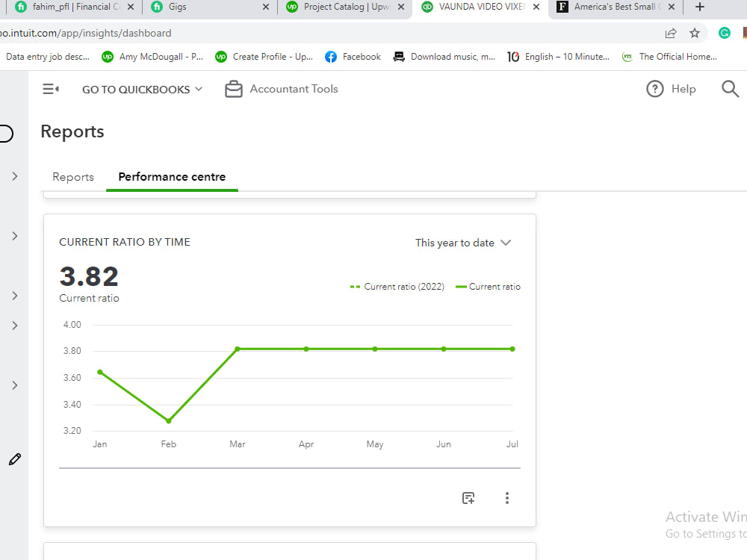Open Accountant Tools briefcase menu
The height and width of the screenshot is (560, 747).
point(281,89)
